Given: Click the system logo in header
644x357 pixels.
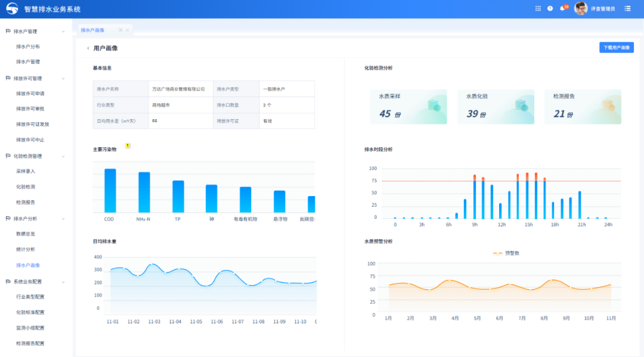Looking at the screenshot, I should (12, 9).
